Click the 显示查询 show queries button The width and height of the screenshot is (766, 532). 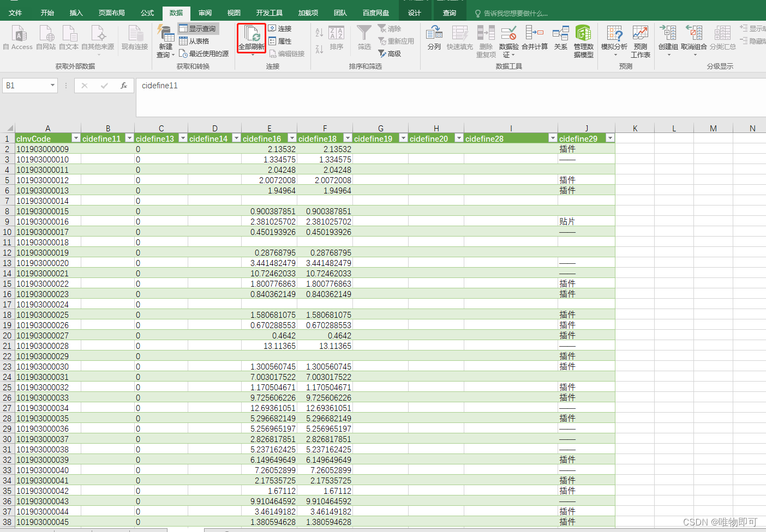[x=198, y=28]
